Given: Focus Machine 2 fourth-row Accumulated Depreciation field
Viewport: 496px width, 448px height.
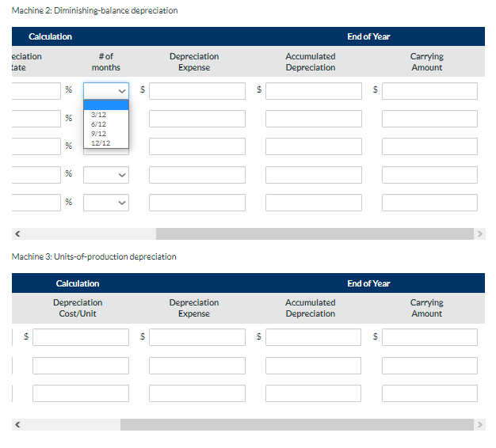Looking at the screenshot, I should [x=314, y=175].
